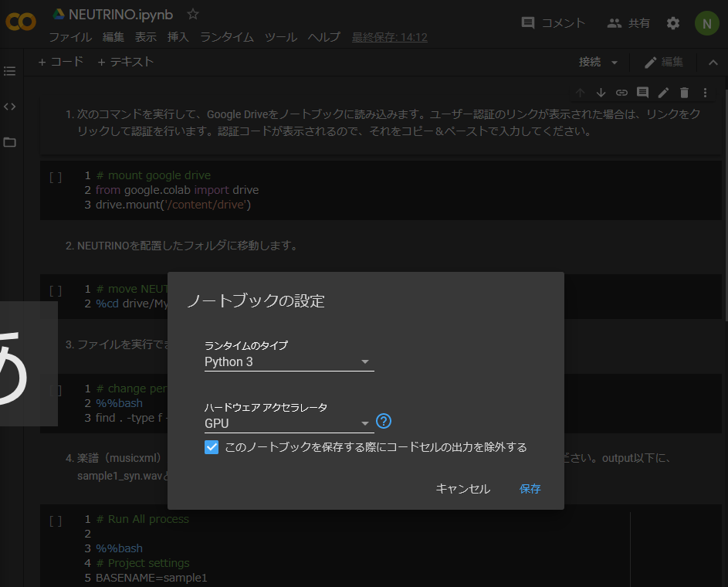Click 保存 in the settings dialog
728x587 pixels.
coord(530,489)
